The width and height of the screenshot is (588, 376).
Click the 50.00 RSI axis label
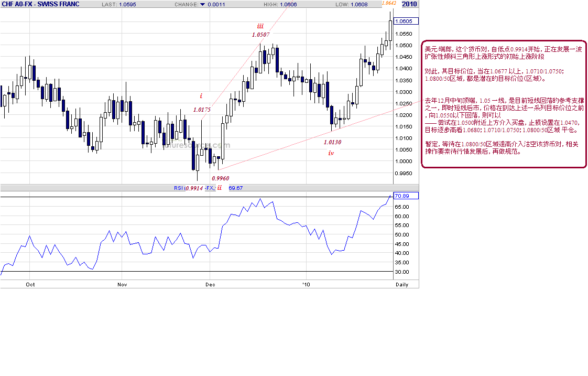(x=401, y=235)
